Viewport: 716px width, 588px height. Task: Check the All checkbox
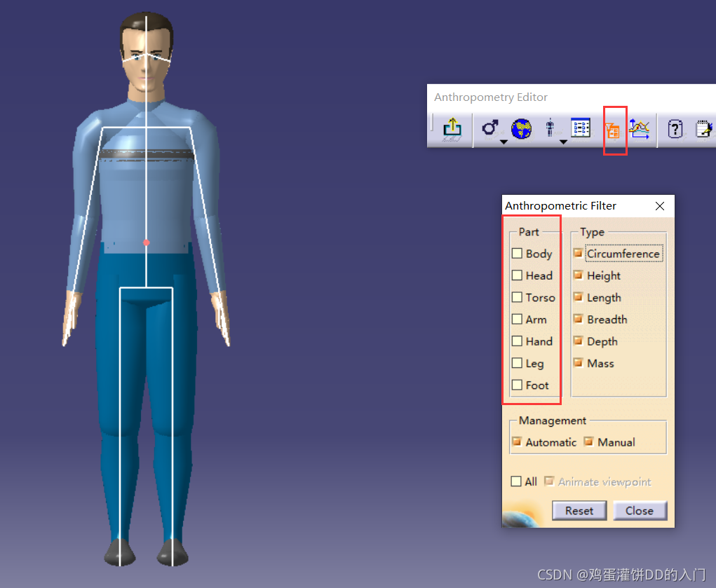(516, 481)
